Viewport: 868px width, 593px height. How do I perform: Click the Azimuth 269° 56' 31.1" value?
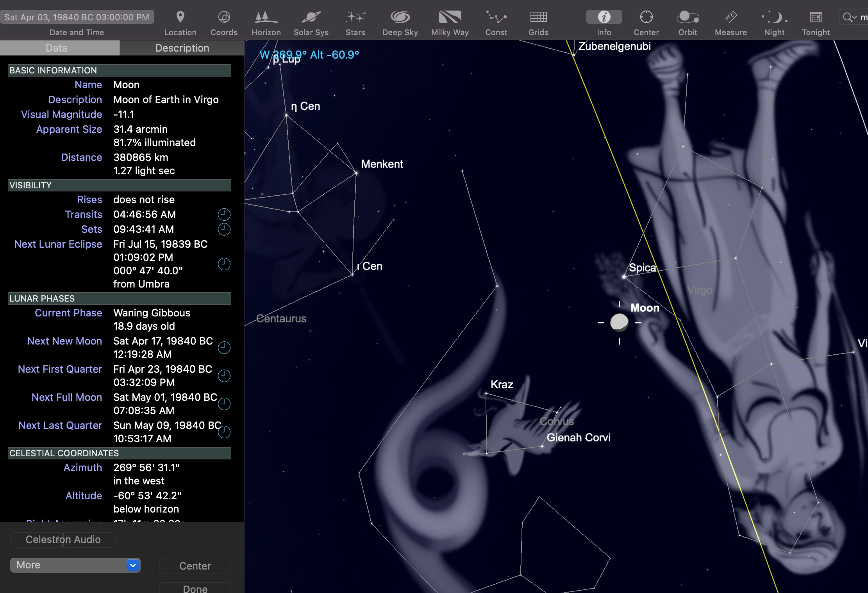pos(146,468)
